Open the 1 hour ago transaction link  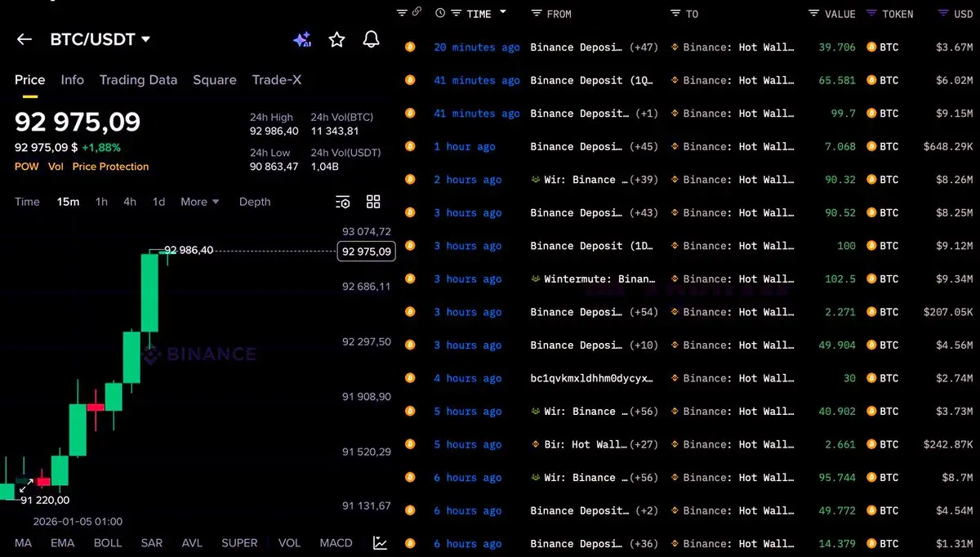point(465,147)
